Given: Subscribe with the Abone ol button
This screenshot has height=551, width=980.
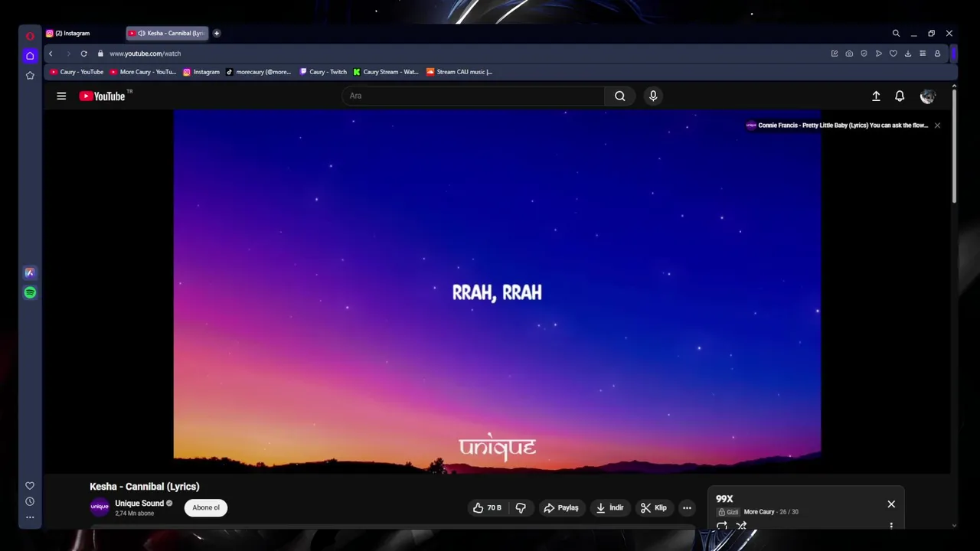Looking at the screenshot, I should (x=206, y=507).
